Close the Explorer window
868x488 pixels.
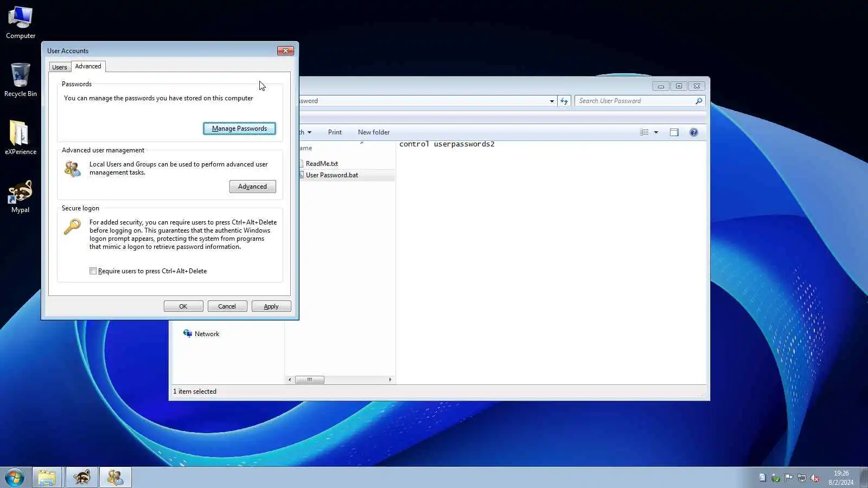pos(697,86)
